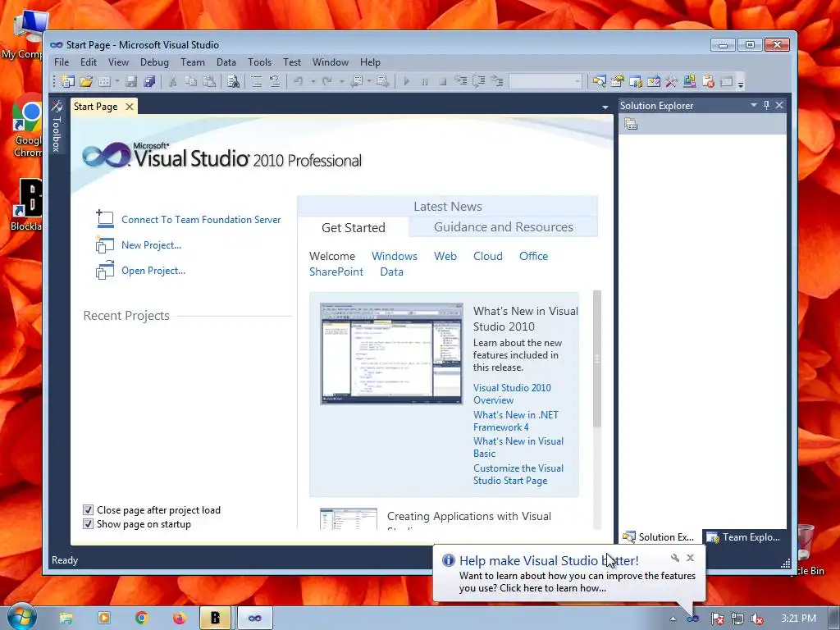Click the Comment out lines toolbar icon
840x630 pixels.
257,81
